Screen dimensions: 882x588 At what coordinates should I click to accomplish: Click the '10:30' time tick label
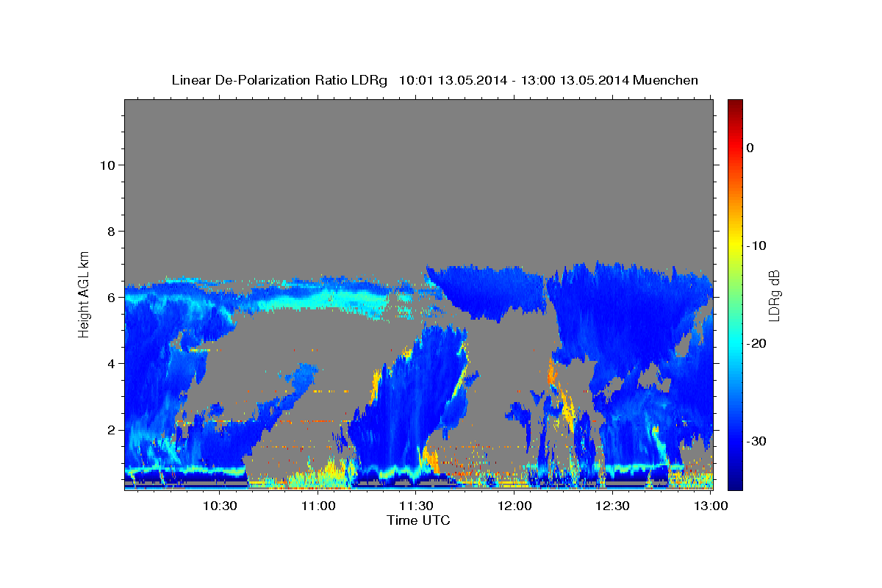(x=220, y=506)
